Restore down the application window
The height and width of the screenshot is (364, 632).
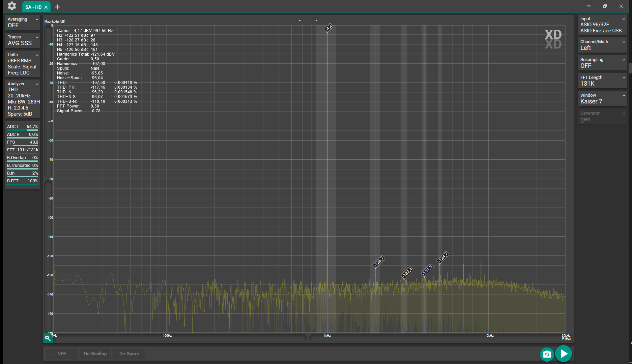(x=605, y=6)
